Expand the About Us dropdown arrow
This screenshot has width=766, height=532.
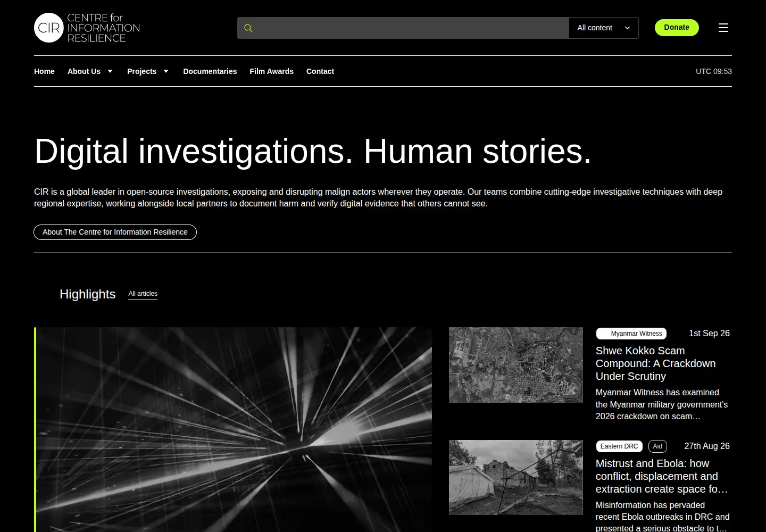tap(110, 71)
